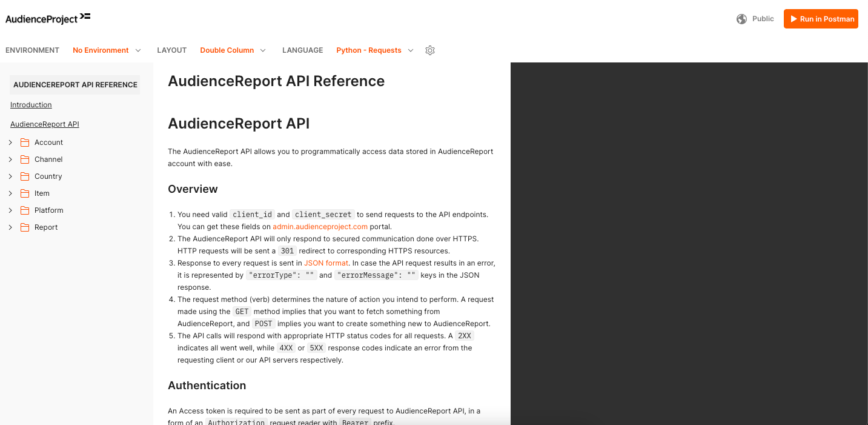This screenshot has height=425, width=868.
Task: Select the Account tree item label
Action: tap(48, 142)
